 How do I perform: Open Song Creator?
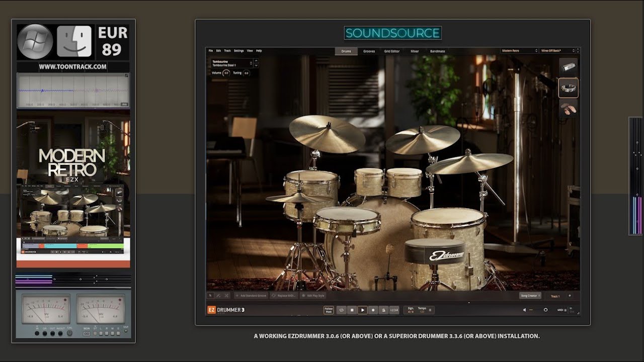pos(530,296)
